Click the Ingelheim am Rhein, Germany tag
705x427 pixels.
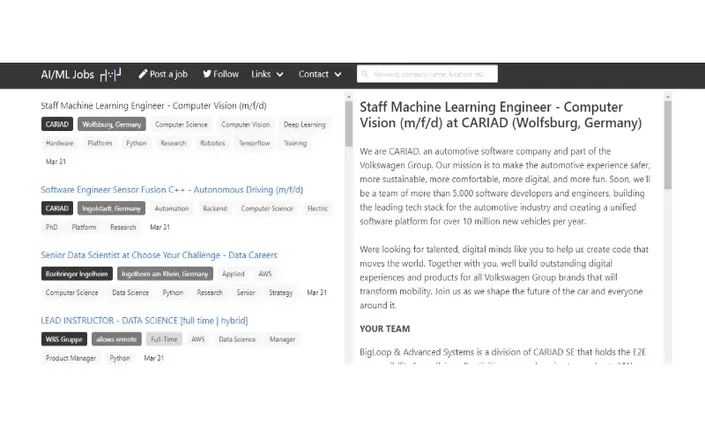pos(165,274)
